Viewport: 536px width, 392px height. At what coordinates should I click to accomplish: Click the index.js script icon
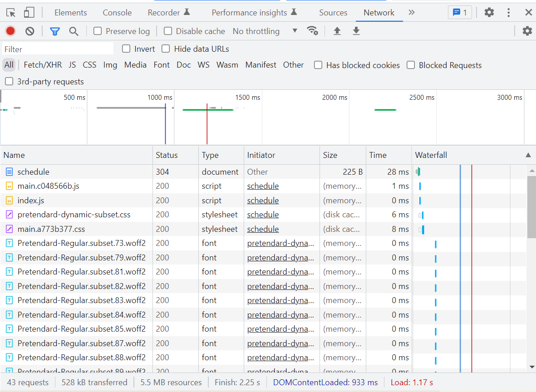tap(9, 201)
